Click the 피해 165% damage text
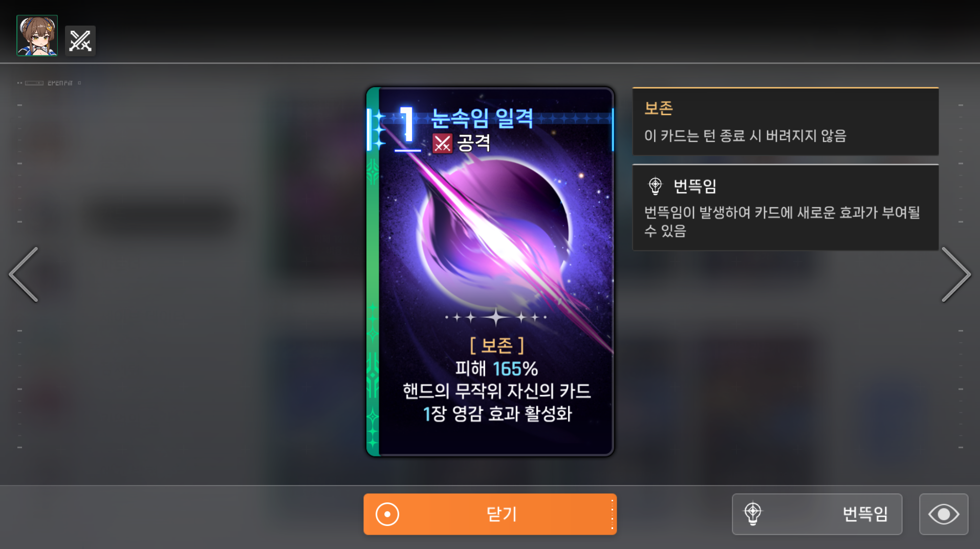The height and width of the screenshot is (549, 980). click(496, 368)
